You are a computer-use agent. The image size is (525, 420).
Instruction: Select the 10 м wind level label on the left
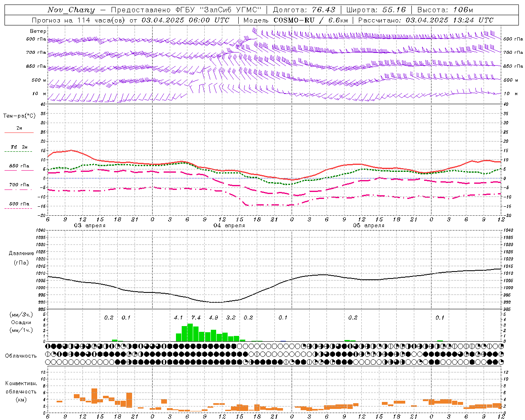[39, 94]
